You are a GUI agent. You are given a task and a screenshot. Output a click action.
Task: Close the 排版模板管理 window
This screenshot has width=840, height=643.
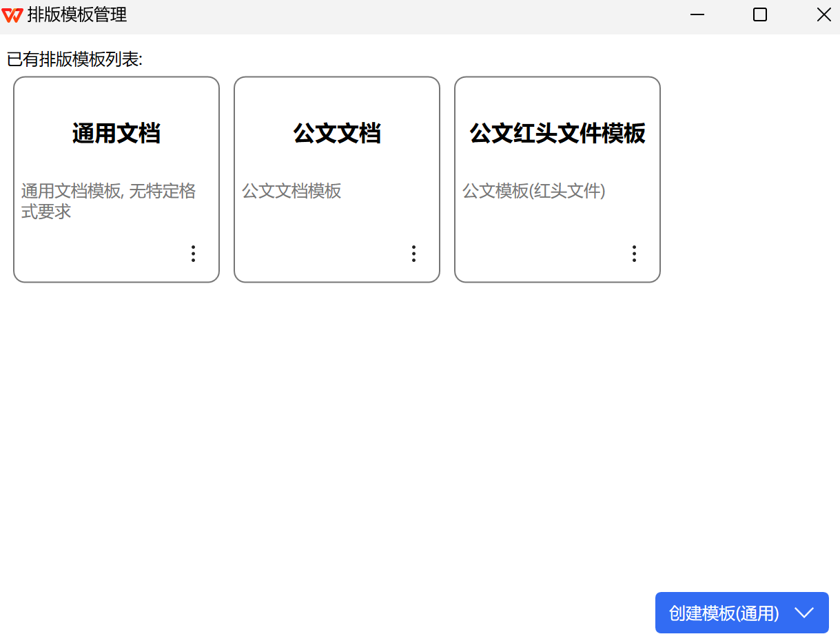pos(824,14)
